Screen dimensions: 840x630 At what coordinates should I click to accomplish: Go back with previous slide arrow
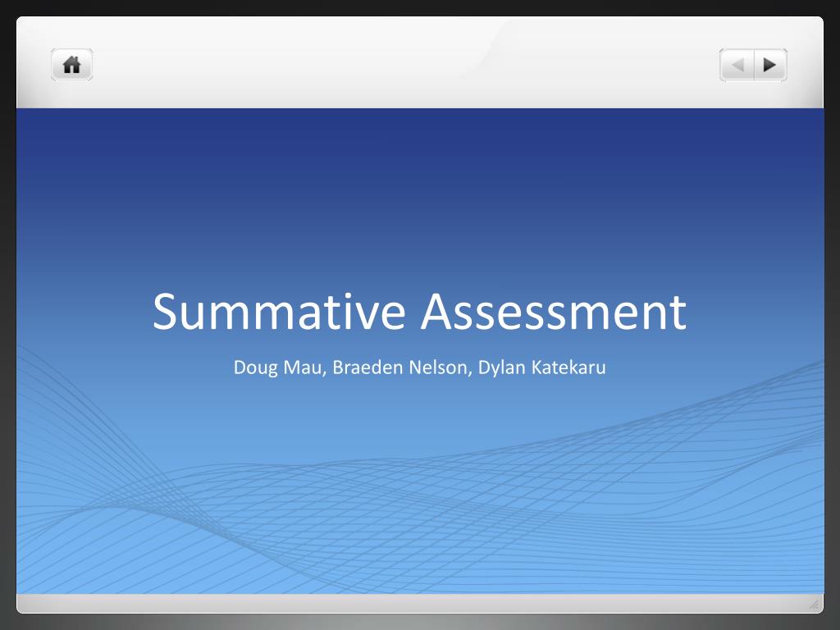click(x=737, y=65)
